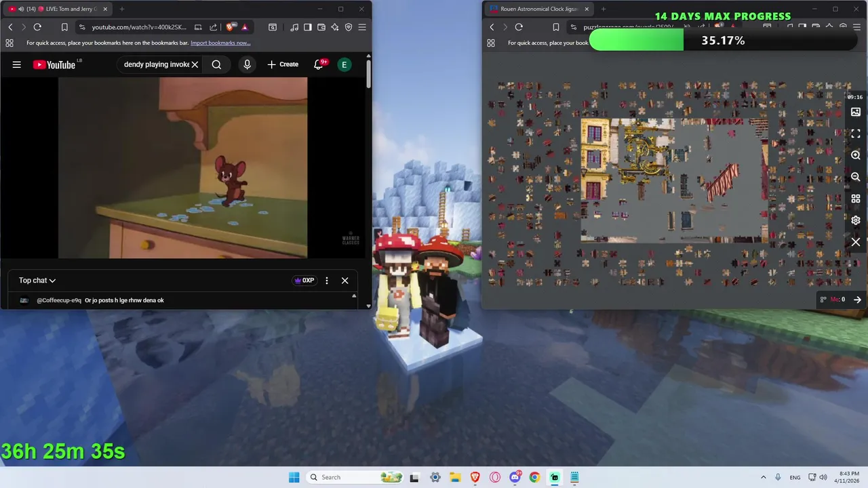This screenshot has width=868, height=488.
Task: Clear the YouTube search query
Action: (x=195, y=64)
